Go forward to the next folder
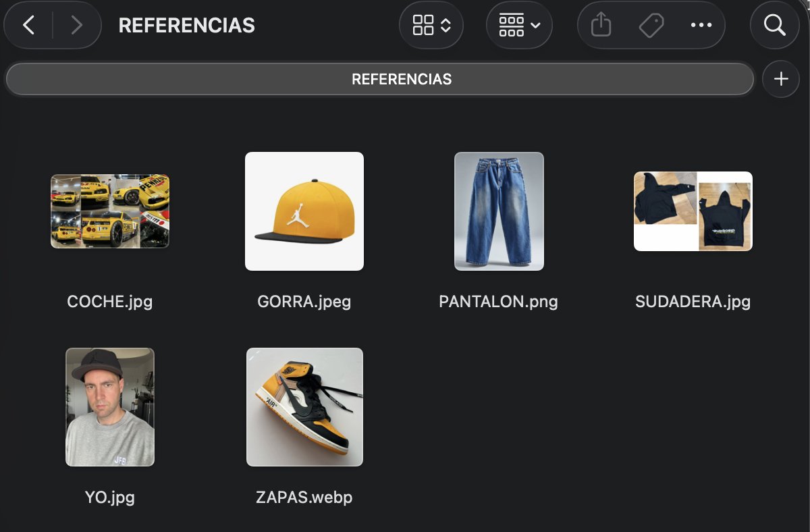The height and width of the screenshot is (532, 810). pos(76,26)
